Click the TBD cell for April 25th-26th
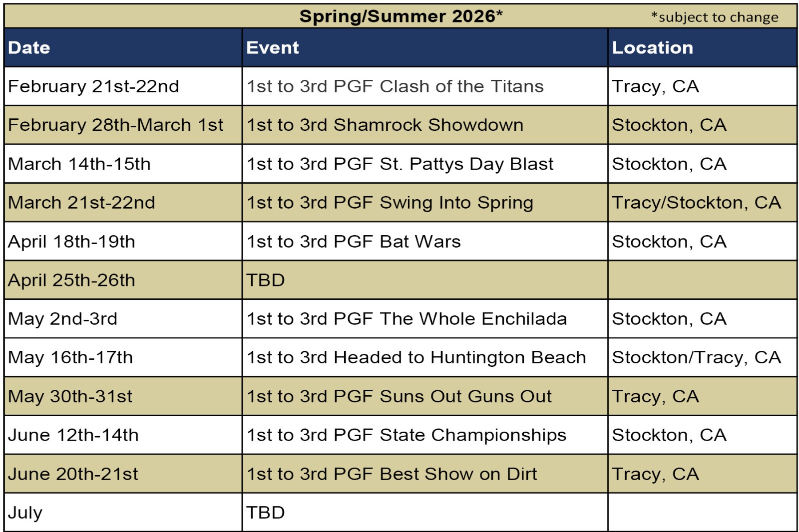 (x=266, y=280)
